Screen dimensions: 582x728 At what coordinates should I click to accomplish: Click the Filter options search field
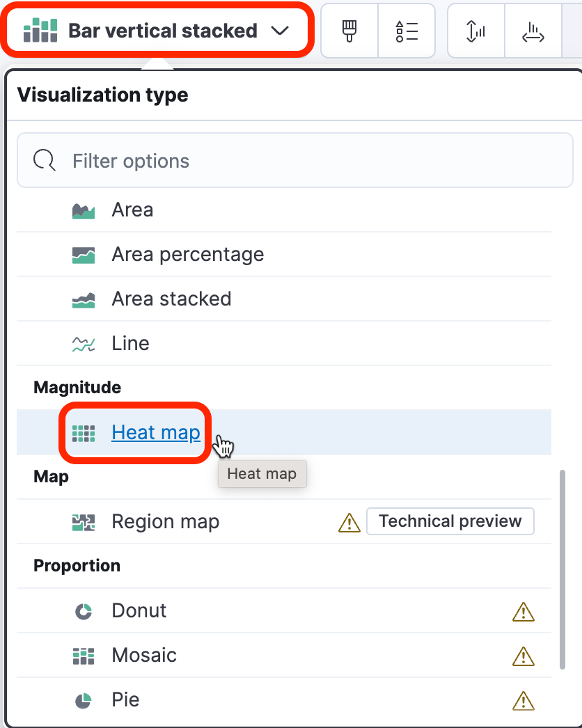[x=295, y=161]
